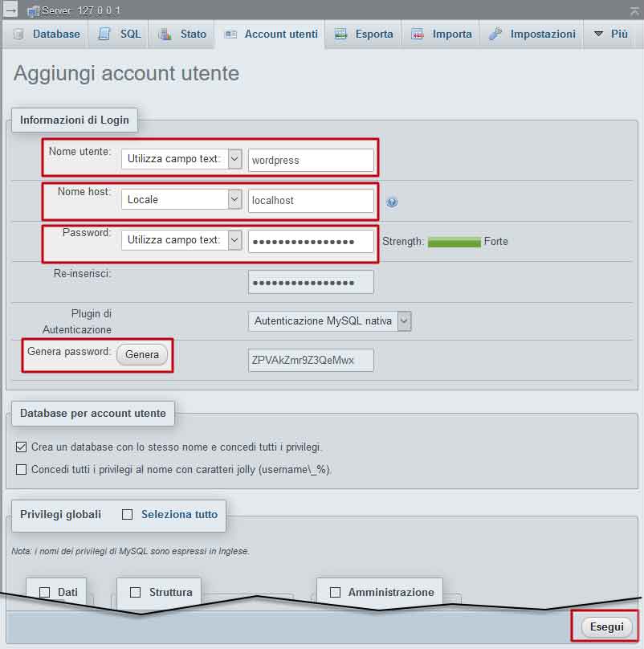Click the Esporta tab icon
This screenshot has height=649, width=644.
click(340, 34)
